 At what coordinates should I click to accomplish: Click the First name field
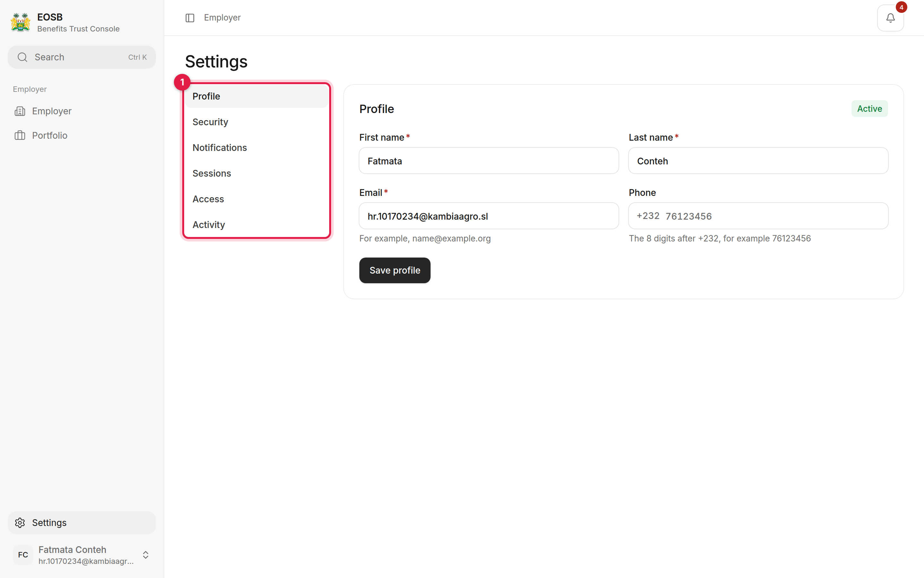(489, 161)
